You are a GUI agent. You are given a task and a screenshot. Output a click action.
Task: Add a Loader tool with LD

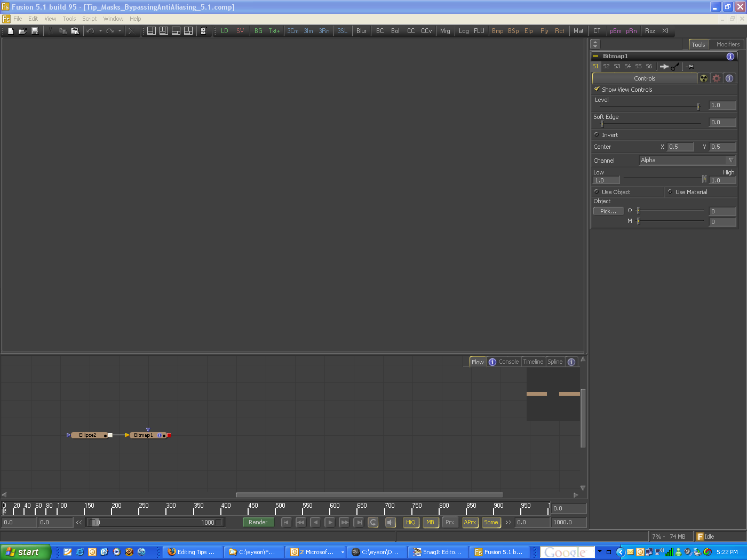pos(225,31)
